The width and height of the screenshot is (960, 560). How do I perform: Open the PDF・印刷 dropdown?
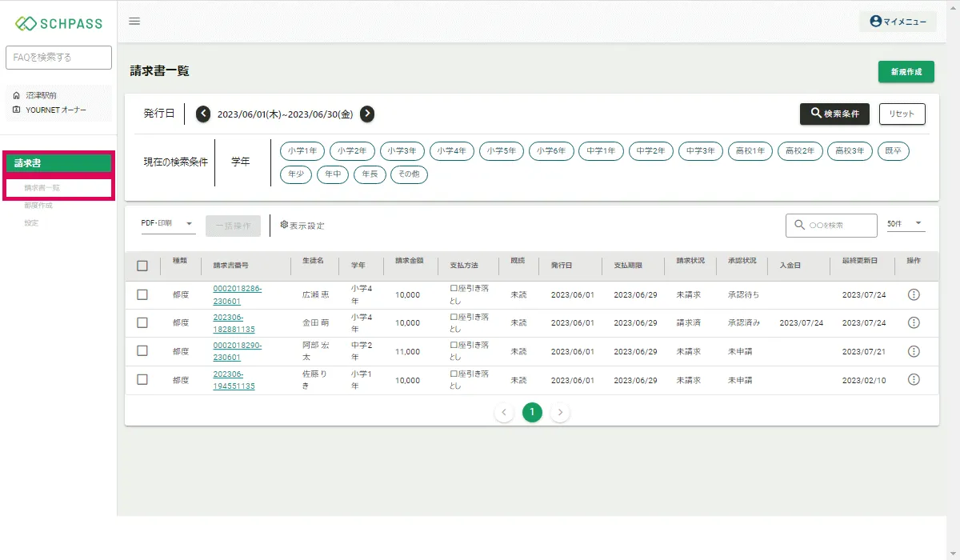tap(168, 224)
